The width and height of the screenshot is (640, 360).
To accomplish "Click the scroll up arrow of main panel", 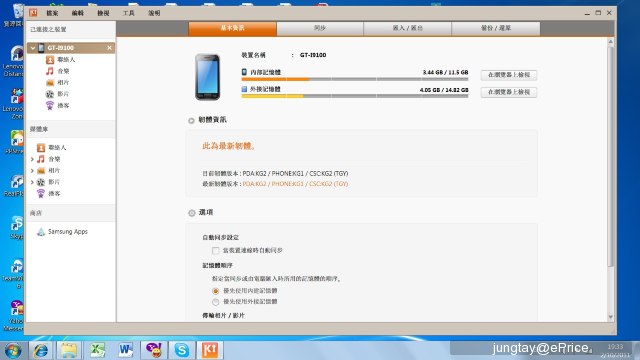I will [x=611, y=42].
